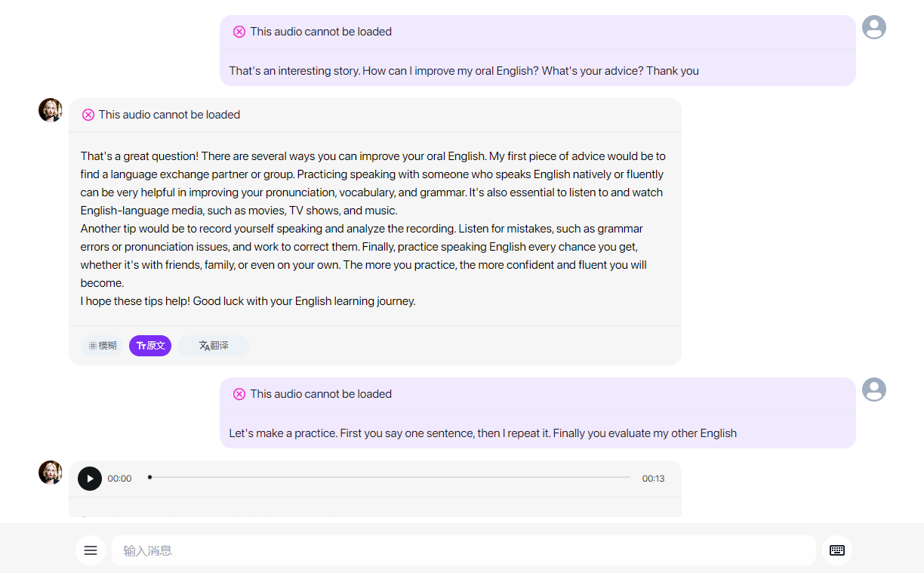The width and height of the screenshot is (924, 573).
Task: Click the 00:13 duration label of the audio
Action: coord(653,479)
